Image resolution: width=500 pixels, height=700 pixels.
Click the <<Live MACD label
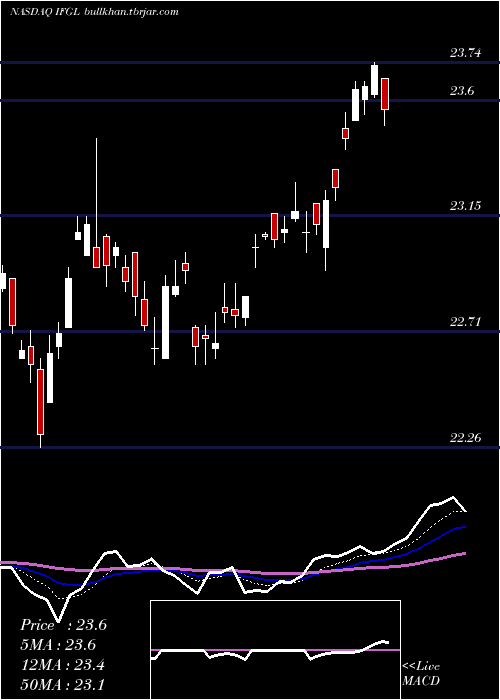coord(421,673)
